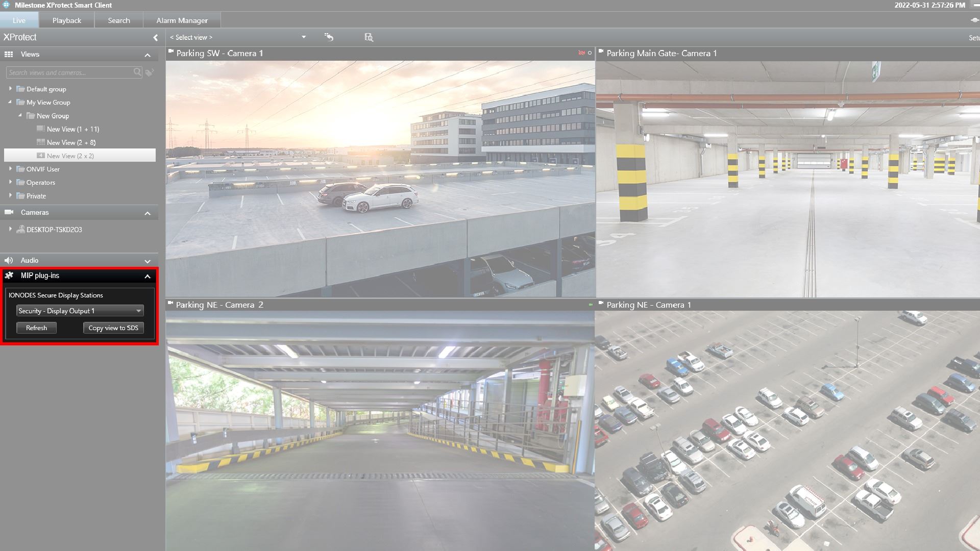The height and width of the screenshot is (551, 980).
Task: Click the date and time display
Action: pos(930,5)
